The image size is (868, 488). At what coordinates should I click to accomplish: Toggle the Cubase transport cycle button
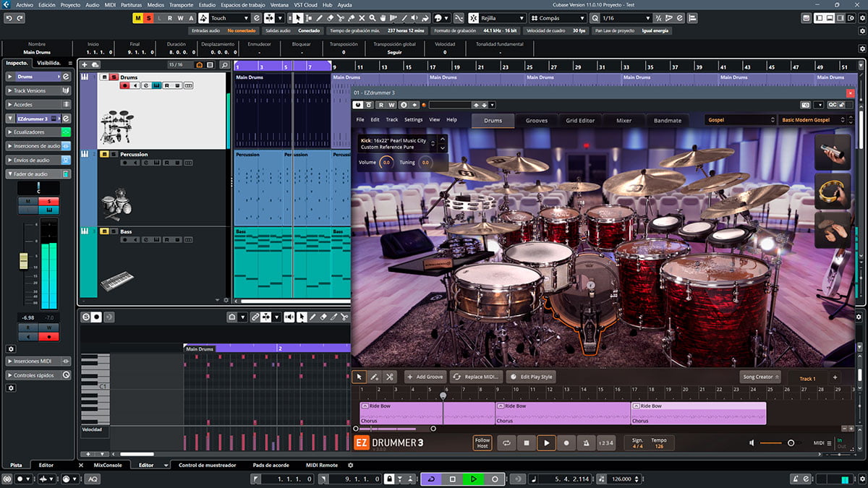tap(433, 479)
